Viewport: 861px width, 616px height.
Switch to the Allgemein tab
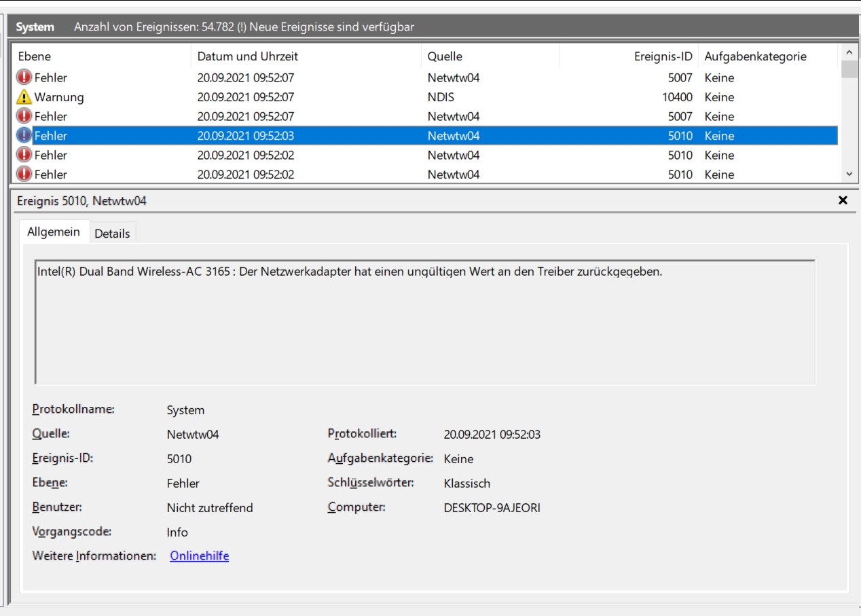pyautogui.click(x=54, y=232)
